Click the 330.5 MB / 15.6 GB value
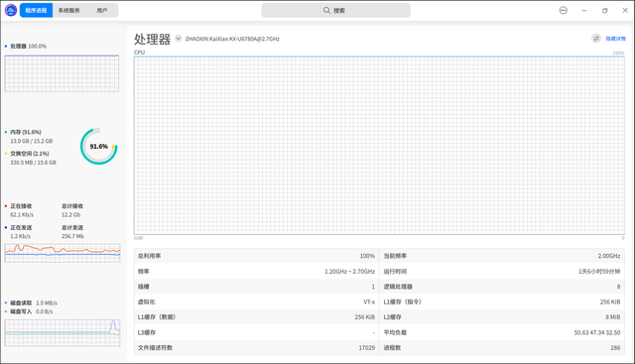The image size is (635, 364). (x=33, y=163)
